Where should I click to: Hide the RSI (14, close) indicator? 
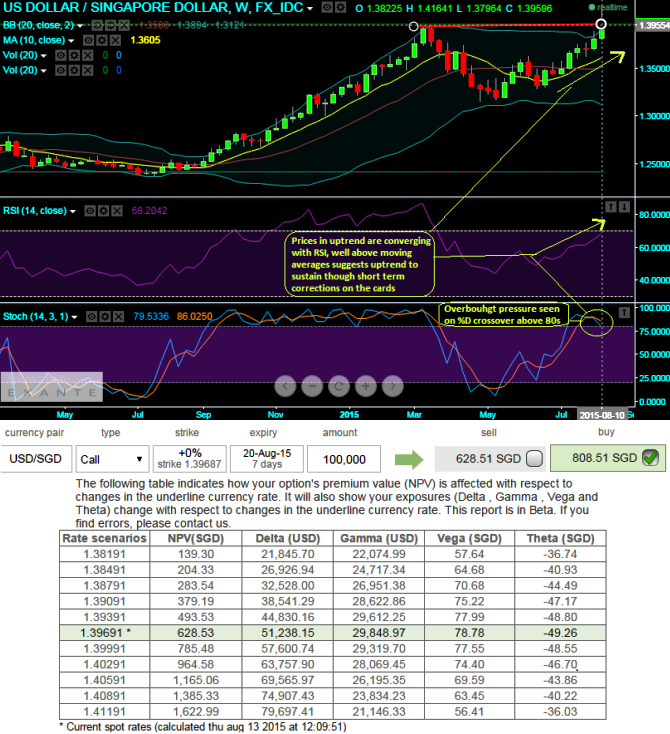pyautogui.click(x=90, y=211)
